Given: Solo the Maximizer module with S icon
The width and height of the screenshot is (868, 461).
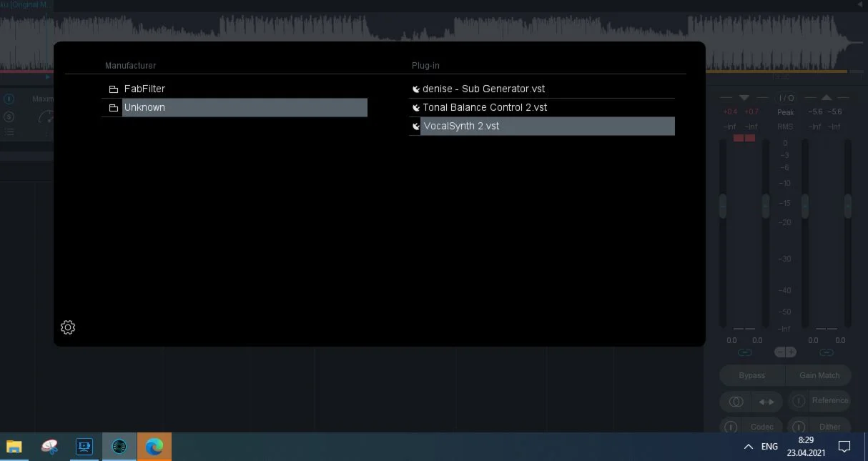Looking at the screenshot, I should click(x=9, y=117).
